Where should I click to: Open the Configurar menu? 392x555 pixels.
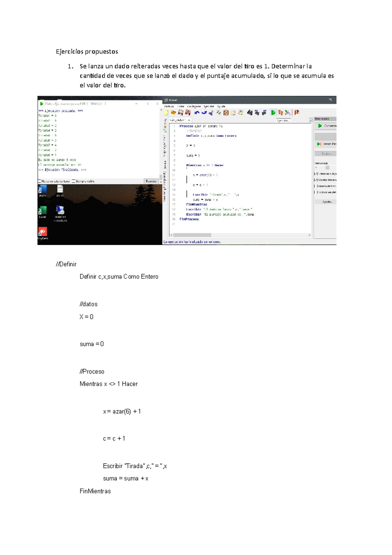tap(194, 107)
